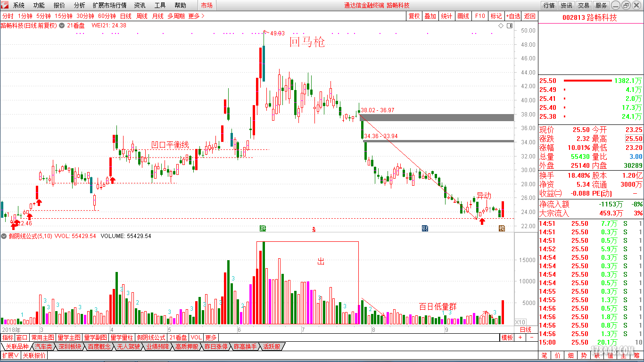Switch chart to 分时 view
Screen dimensions: 644x362
tap(8, 16)
